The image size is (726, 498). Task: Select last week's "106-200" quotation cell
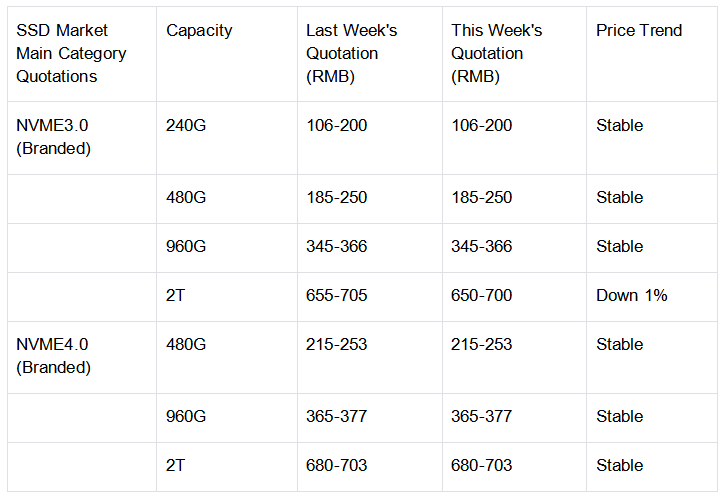[x=336, y=126]
